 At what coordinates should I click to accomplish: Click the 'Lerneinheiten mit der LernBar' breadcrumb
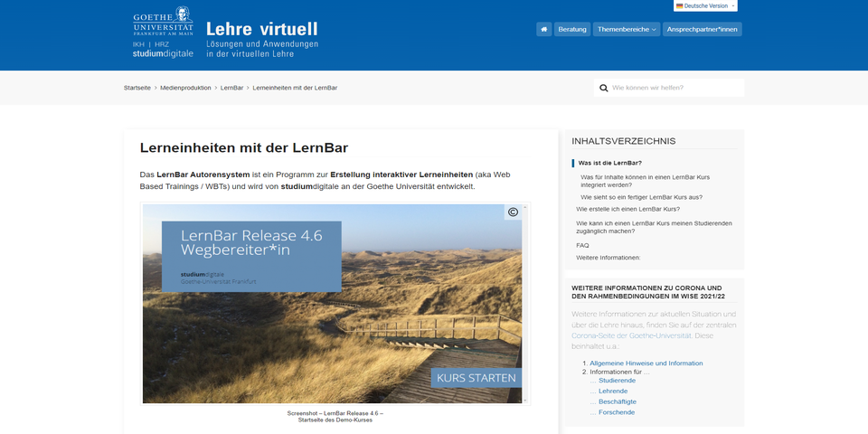295,88
